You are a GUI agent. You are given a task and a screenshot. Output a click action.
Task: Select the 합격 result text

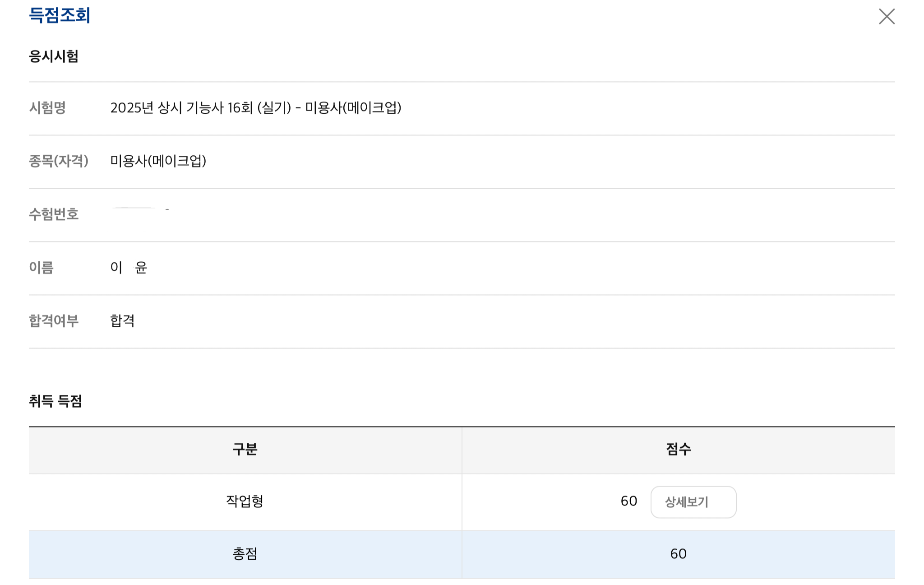click(122, 321)
